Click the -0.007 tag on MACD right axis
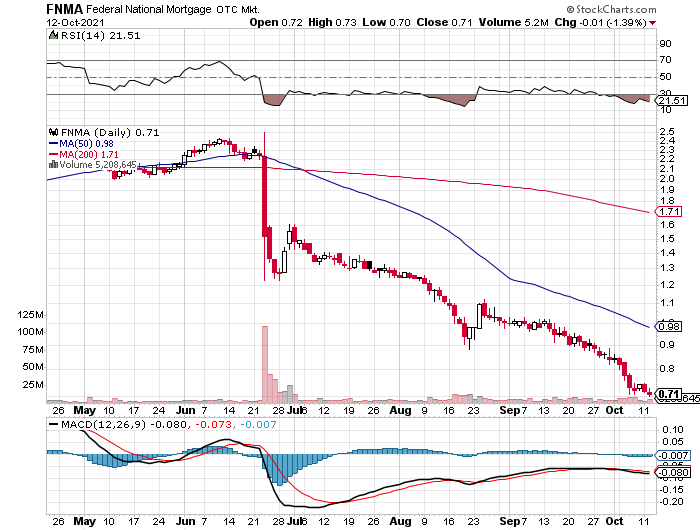700x530 pixels. click(673, 455)
